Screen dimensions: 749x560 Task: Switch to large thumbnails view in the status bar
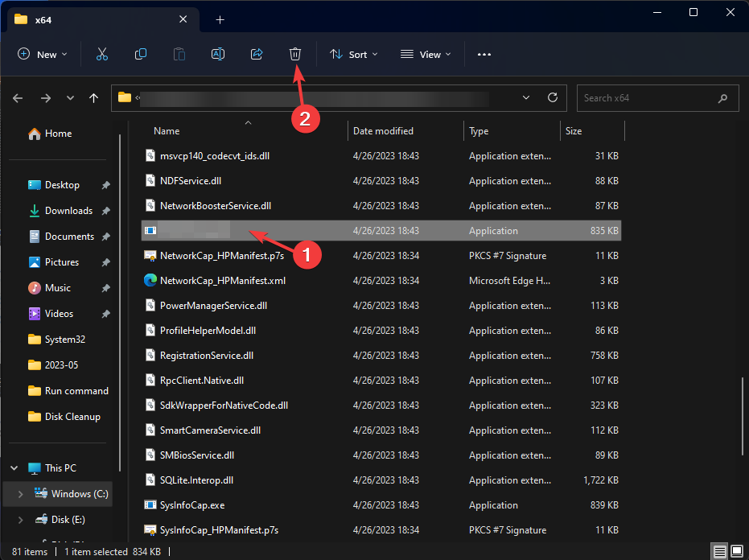pyautogui.click(x=736, y=551)
